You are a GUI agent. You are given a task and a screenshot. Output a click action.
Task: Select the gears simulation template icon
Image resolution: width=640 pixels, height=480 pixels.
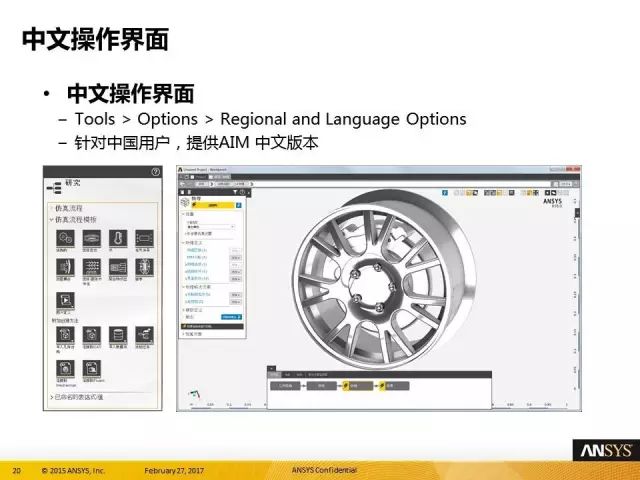[65, 238]
